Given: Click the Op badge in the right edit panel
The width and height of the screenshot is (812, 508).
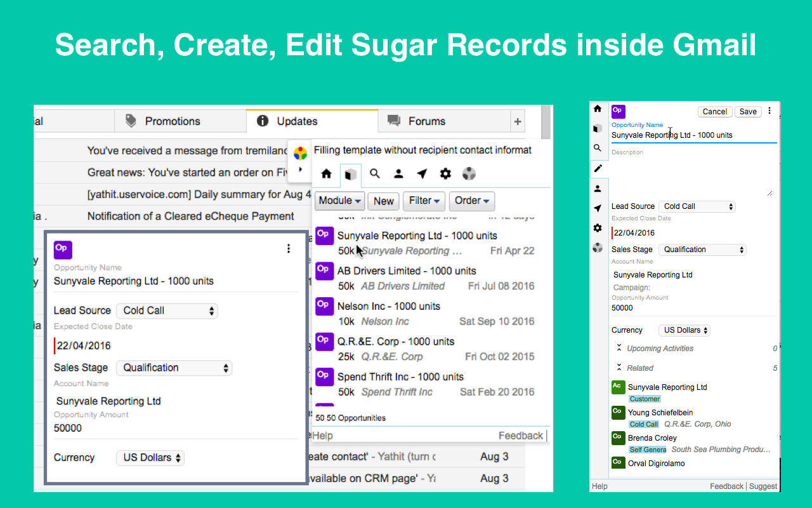Looking at the screenshot, I should click(x=618, y=112).
